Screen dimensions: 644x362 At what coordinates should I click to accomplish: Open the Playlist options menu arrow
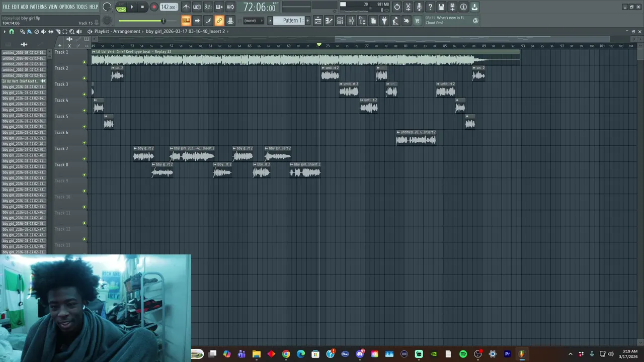point(5,31)
